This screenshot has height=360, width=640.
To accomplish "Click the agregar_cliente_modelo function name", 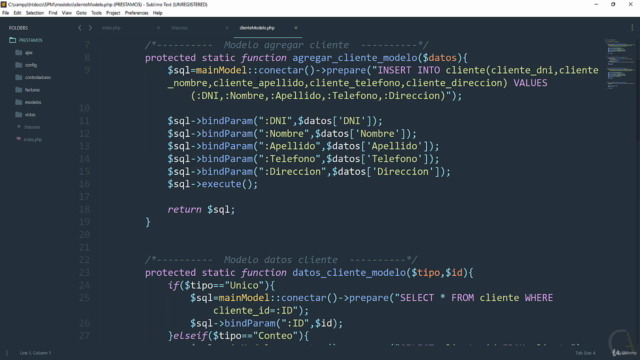I will [355, 58].
